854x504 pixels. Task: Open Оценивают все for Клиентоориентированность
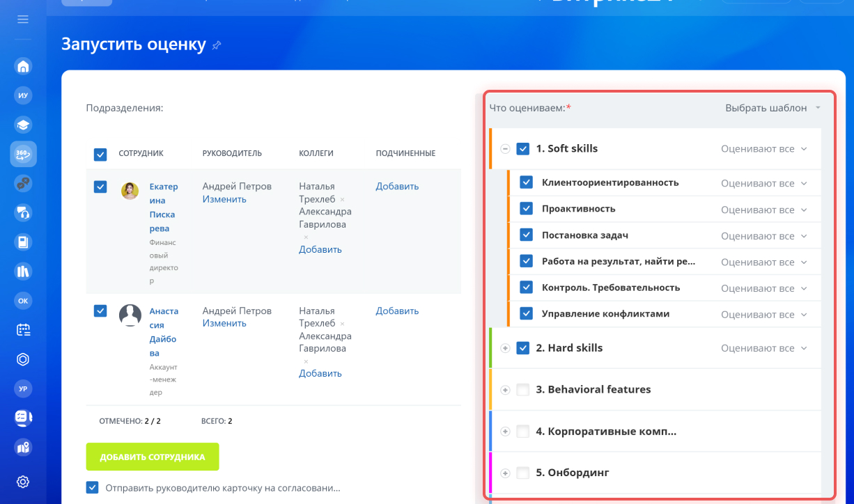(x=764, y=184)
